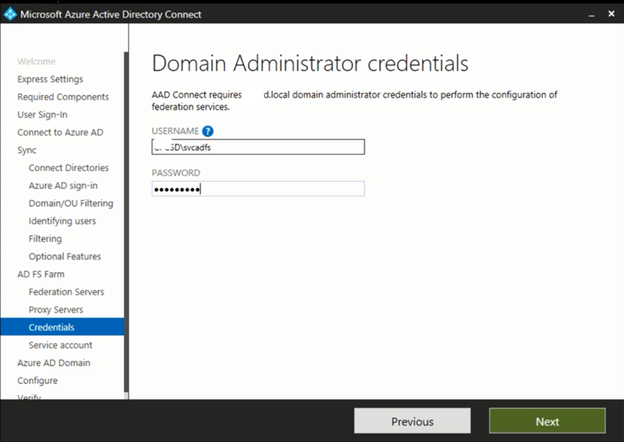Minimize the Azure AD Connect window

591,15
